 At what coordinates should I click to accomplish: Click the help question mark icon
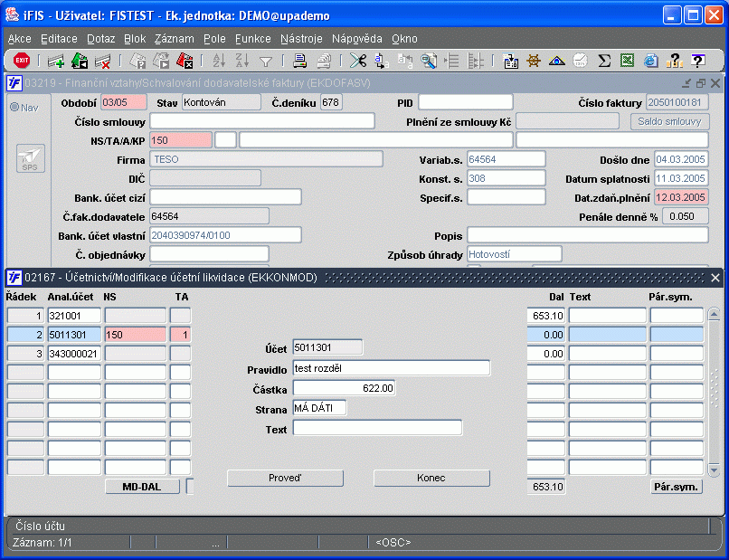[697, 61]
